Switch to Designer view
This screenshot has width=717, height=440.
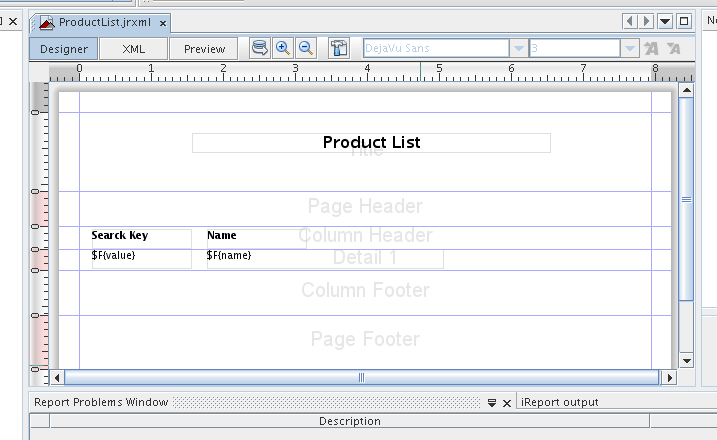coord(64,48)
